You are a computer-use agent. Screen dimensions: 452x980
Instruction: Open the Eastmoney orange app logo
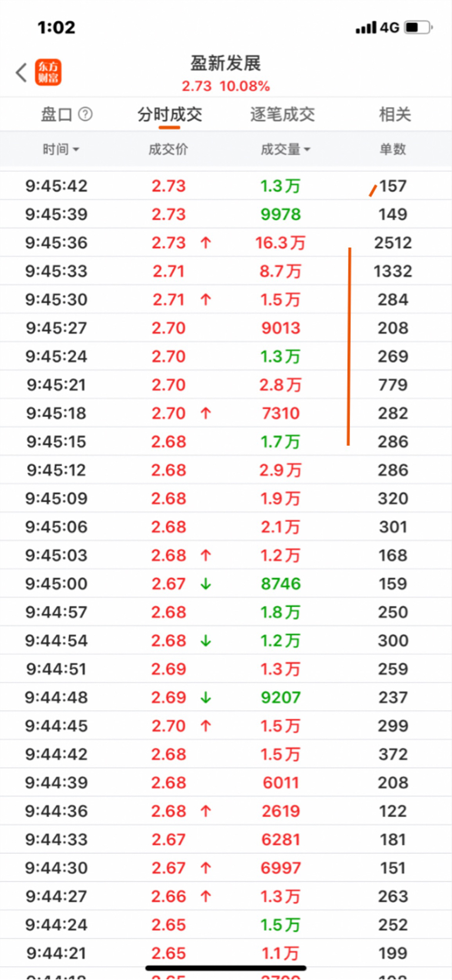[x=48, y=72]
